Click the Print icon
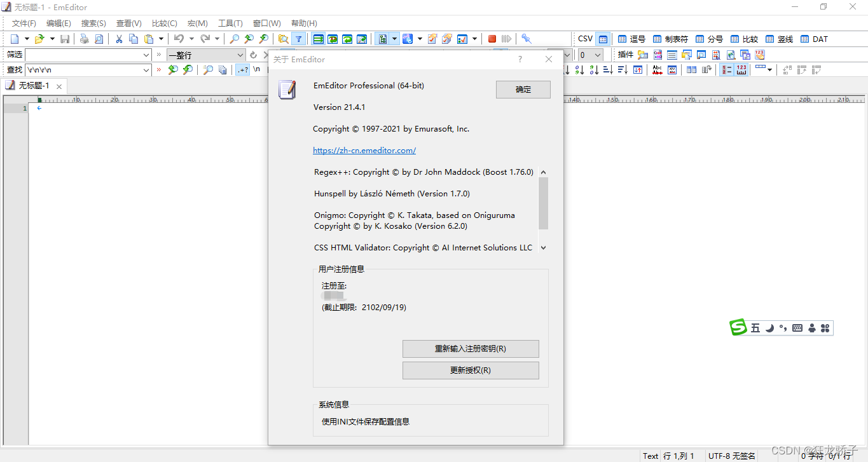 coord(85,39)
